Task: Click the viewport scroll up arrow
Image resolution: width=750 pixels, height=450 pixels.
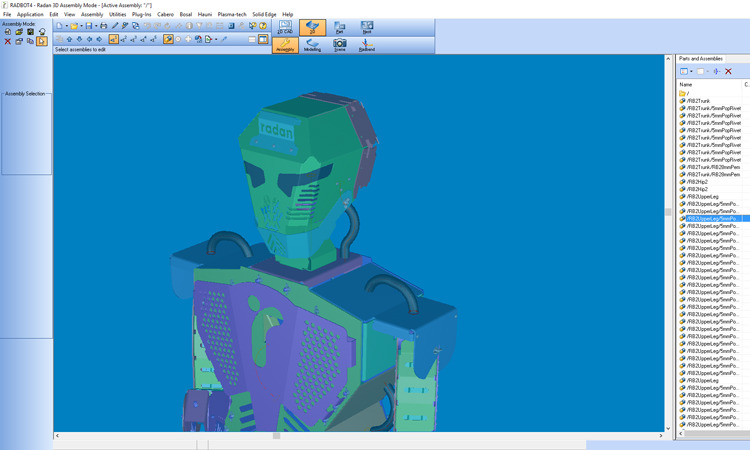Action: pos(668,59)
